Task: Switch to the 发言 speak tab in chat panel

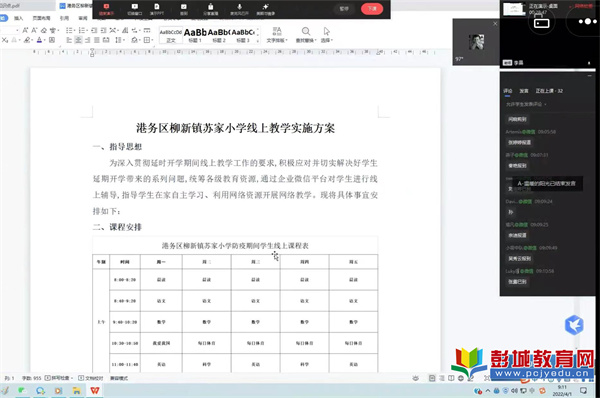Action: click(523, 91)
